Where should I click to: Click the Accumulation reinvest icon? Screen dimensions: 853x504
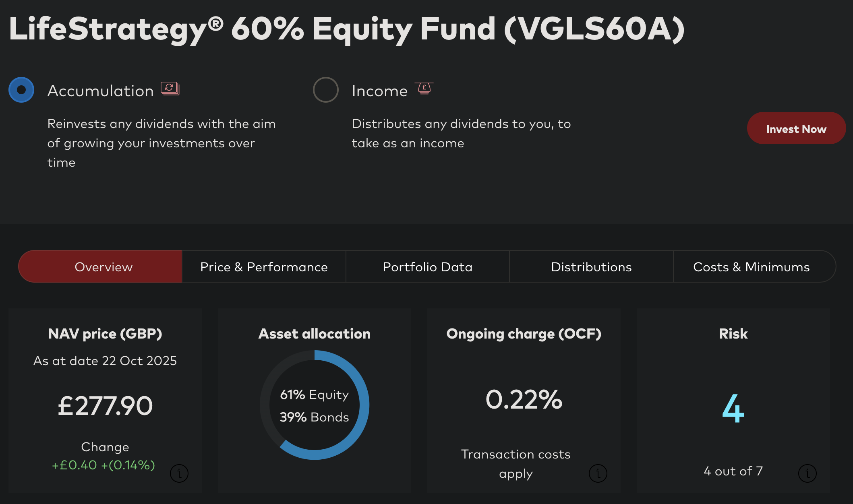[x=170, y=89]
